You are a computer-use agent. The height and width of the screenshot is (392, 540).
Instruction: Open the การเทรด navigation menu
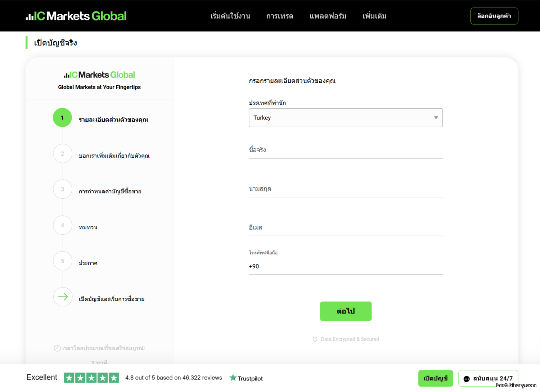click(280, 16)
